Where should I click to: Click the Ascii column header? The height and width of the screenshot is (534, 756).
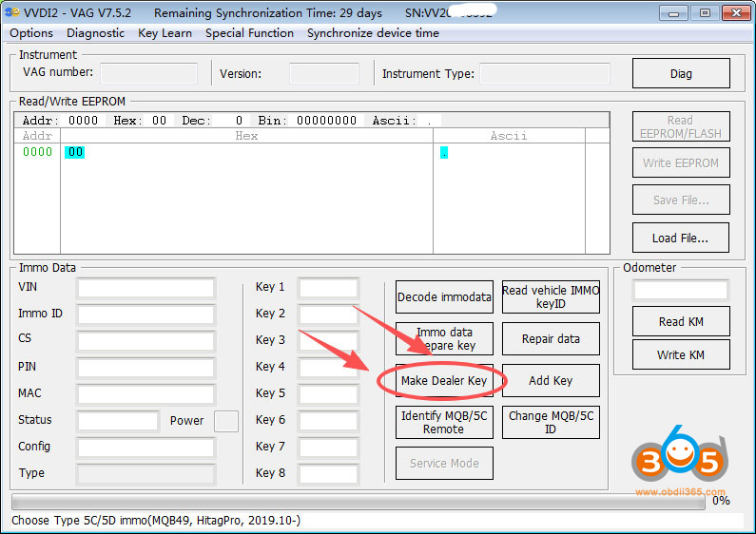(x=509, y=136)
